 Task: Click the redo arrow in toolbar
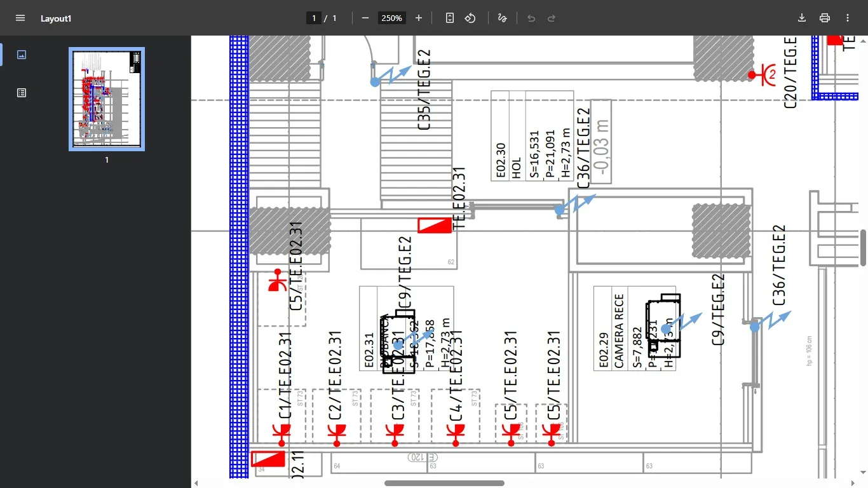coord(552,18)
